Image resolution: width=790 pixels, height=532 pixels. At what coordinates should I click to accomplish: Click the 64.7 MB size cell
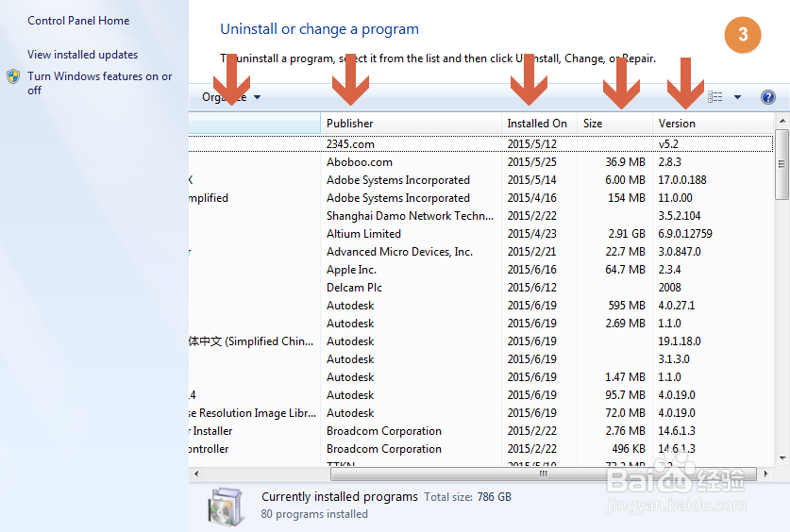point(625,270)
